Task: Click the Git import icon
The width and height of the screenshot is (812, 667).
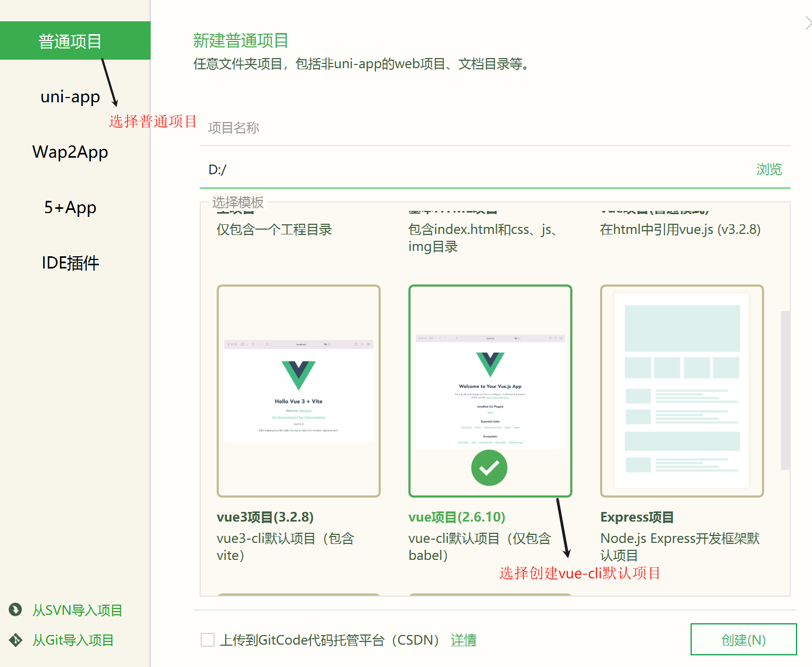Action: pyautogui.click(x=15, y=640)
